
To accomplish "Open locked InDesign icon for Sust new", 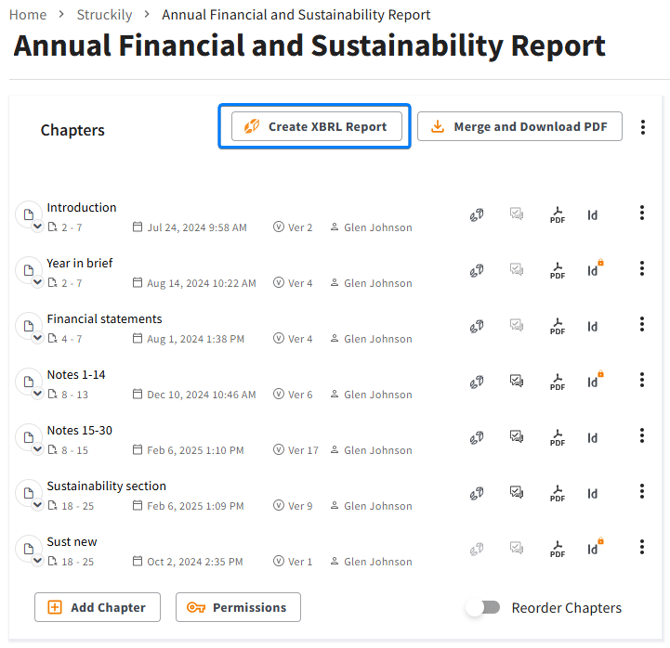I will tap(594, 548).
